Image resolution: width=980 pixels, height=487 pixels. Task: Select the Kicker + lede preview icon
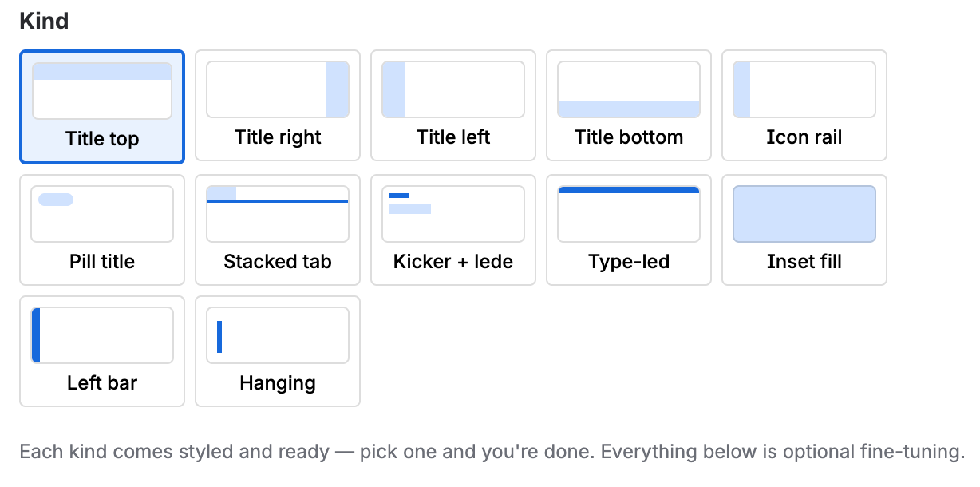coord(453,214)
